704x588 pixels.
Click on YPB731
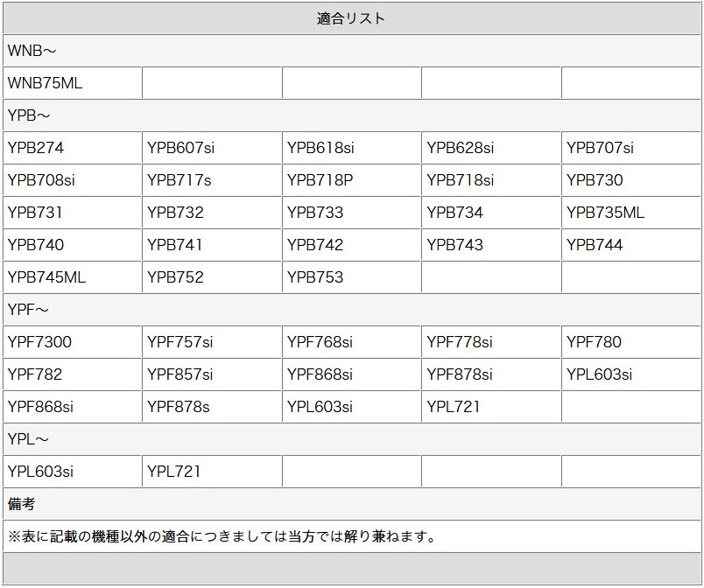click(x=73, y=212)
